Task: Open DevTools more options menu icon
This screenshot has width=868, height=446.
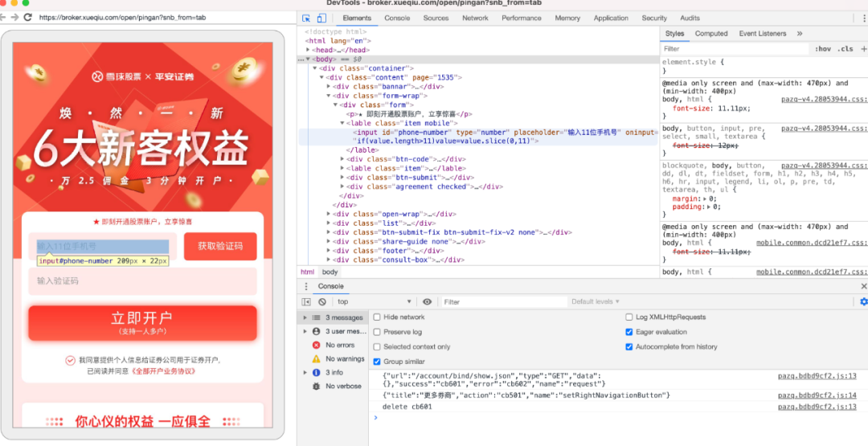Action: pyautogui.click(x=864, y=18)
